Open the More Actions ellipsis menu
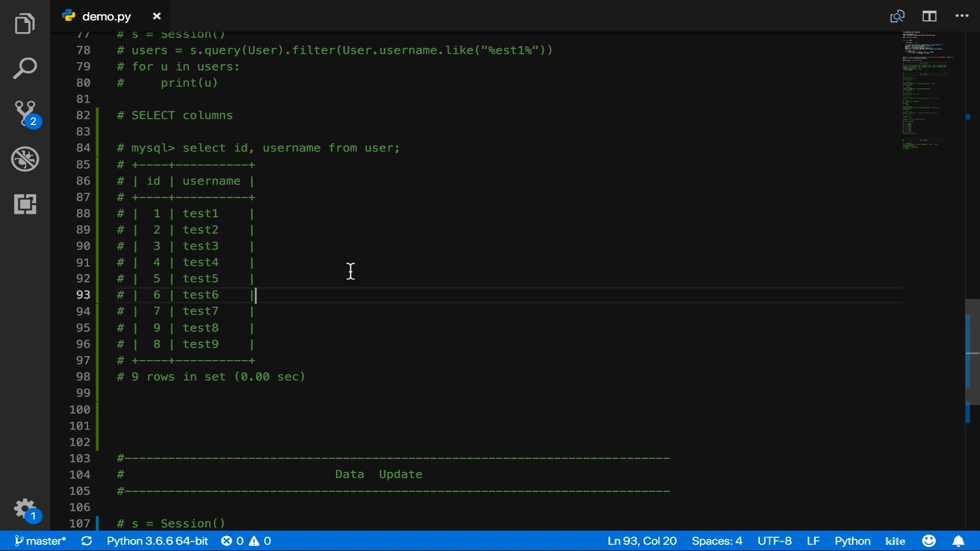980x551 pixels. [x=962, y=16]
